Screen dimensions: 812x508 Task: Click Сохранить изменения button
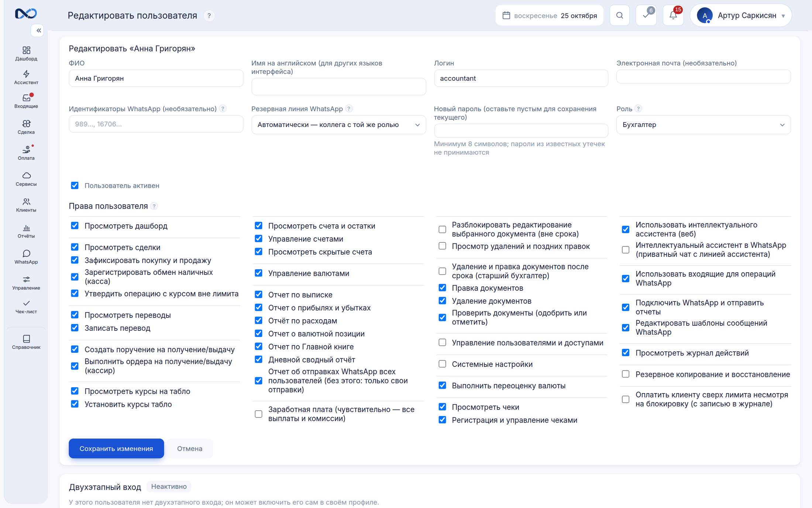116,449
